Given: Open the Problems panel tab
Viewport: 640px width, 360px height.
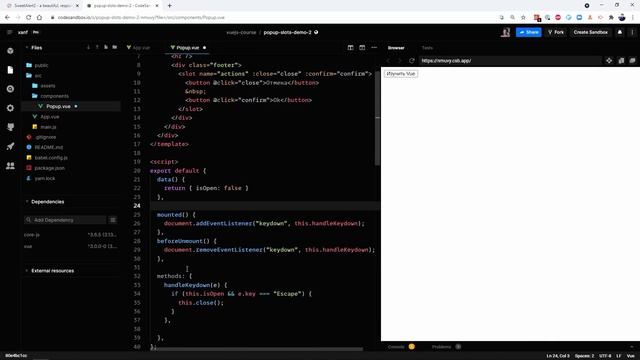Looking at the screenshot, I should click(441, 347).
